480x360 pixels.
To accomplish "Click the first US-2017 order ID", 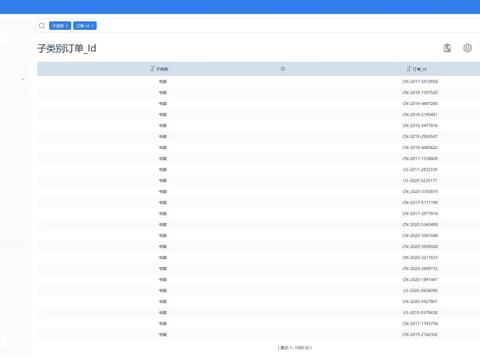I will pyautogui.click(x=420, y=169).
